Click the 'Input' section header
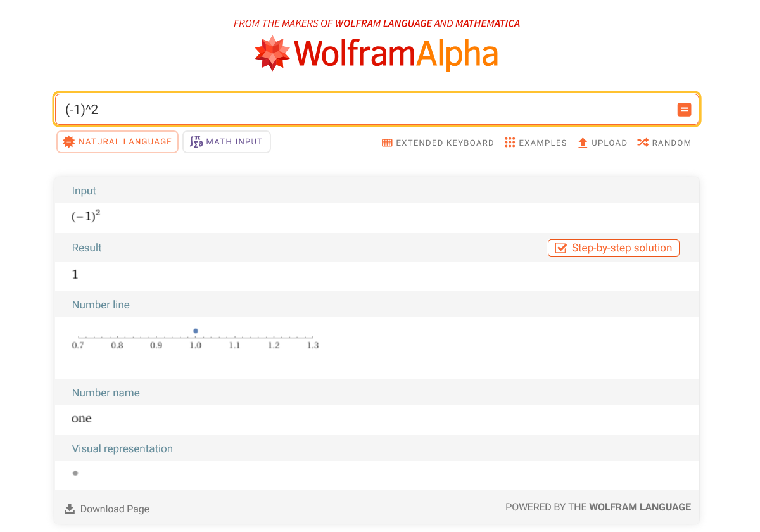760x532 pixels. pyautogui.click(x=84, y=191)
